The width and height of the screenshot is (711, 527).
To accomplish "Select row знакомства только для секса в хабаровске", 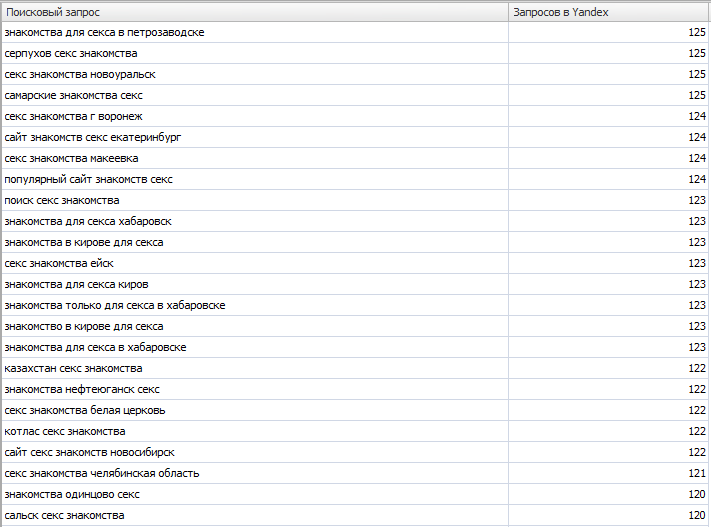I will [355, 305].
